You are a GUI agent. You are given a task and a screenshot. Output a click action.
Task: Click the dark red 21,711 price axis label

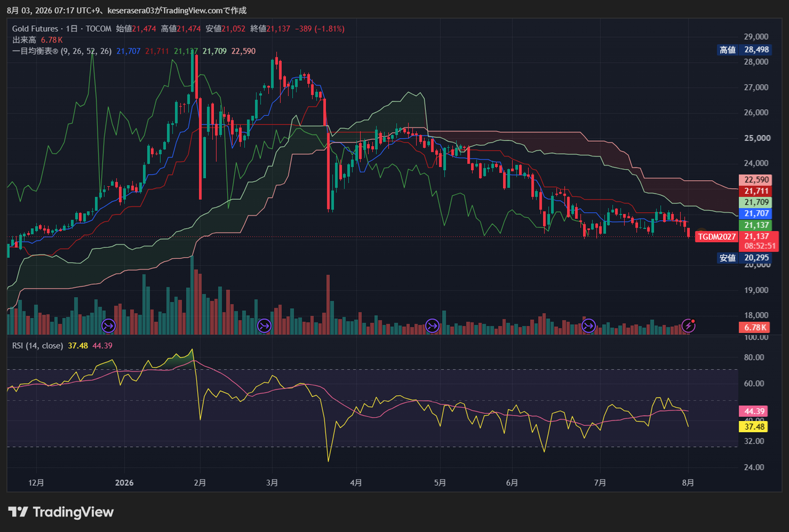point(755,191)
